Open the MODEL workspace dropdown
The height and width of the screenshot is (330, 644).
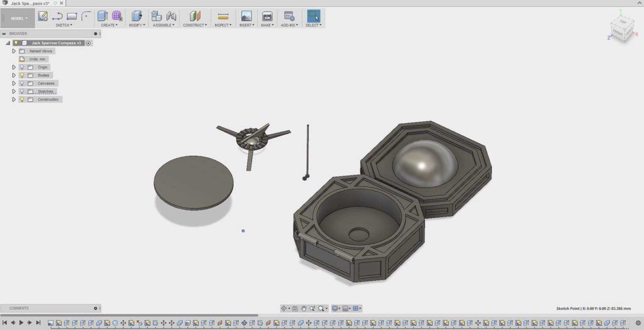tap(19, 18)
